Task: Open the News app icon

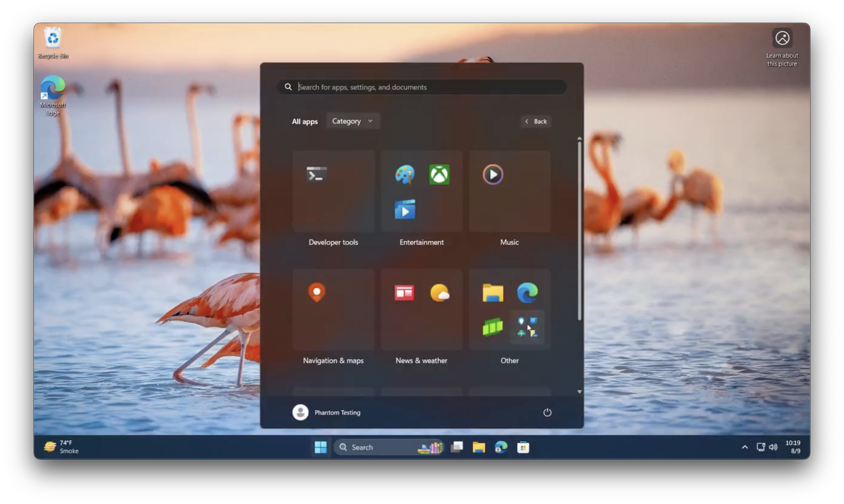Action: point(404,292)
